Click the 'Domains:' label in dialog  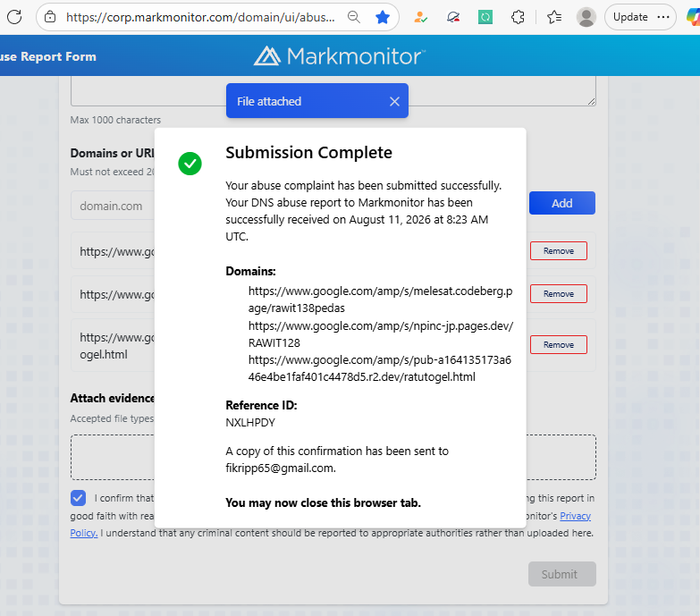pos(250,271)
